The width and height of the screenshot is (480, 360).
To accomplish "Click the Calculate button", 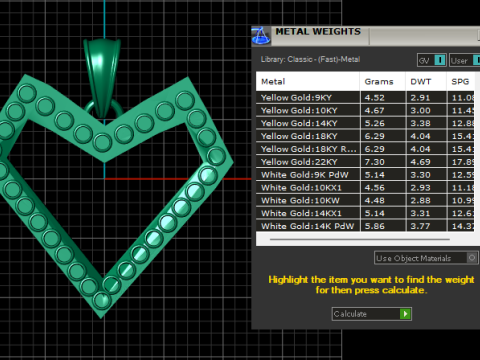I will click(372, 314).
